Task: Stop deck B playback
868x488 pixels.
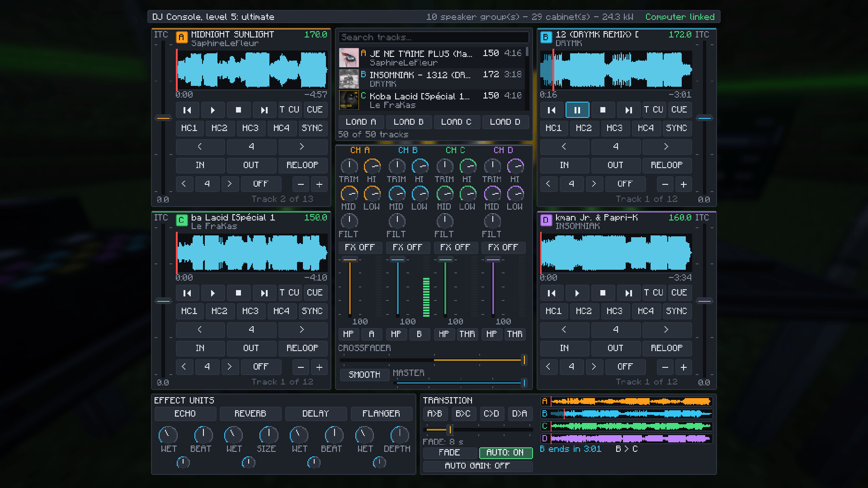Action: click(603, 110)
